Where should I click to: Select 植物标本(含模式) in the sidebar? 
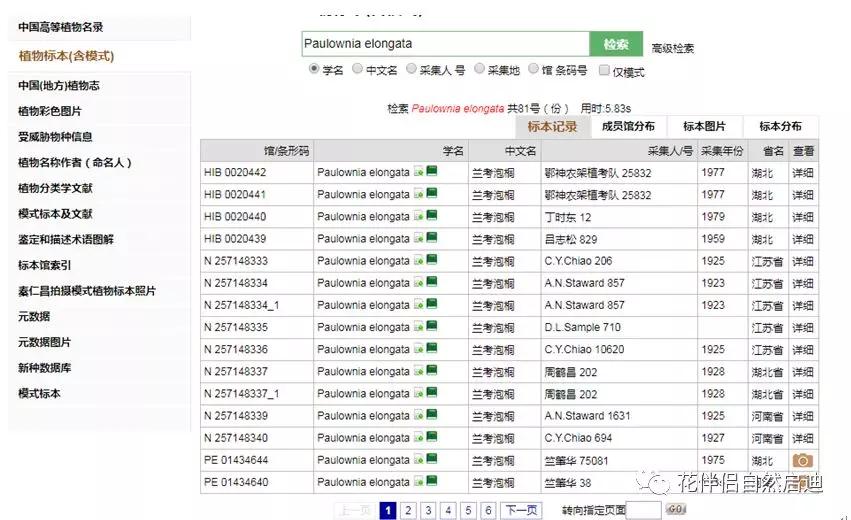pyautogui.click(x=66, y=56)
